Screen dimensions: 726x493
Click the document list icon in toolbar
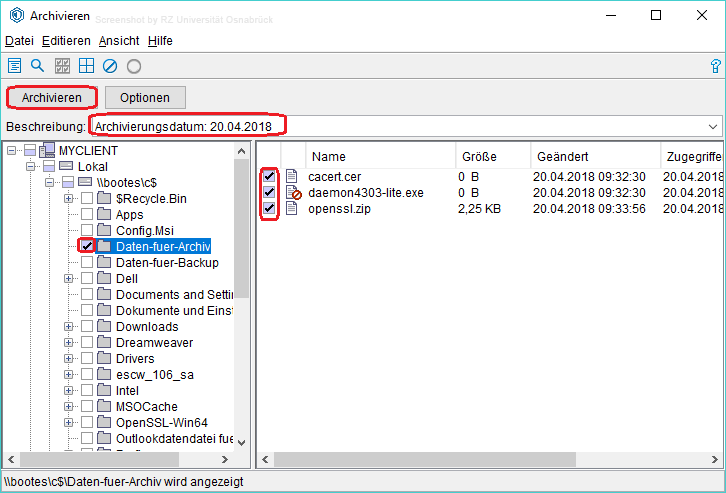(15, 66)
